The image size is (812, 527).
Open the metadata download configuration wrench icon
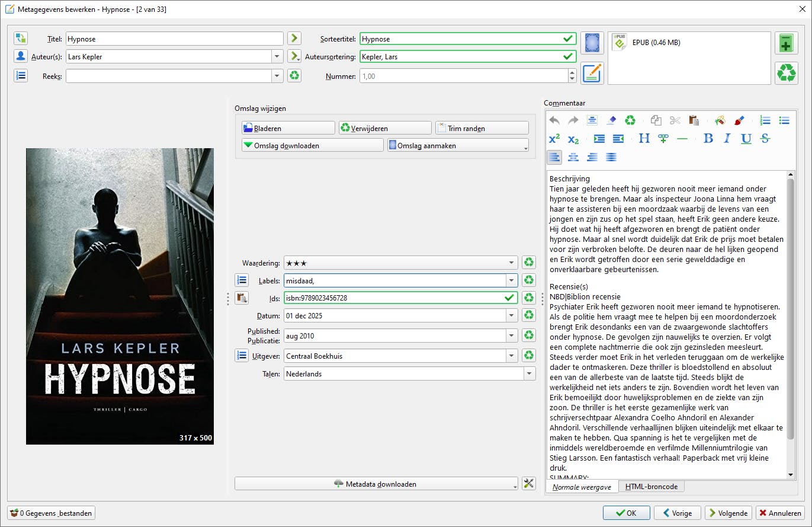pyautogui.click(x=529, y=484)
